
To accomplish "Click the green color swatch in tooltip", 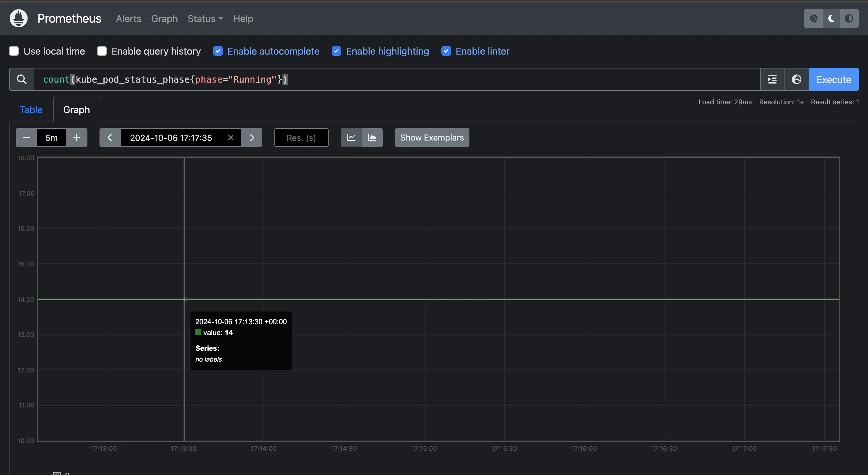I will click(x=198, y=332).
